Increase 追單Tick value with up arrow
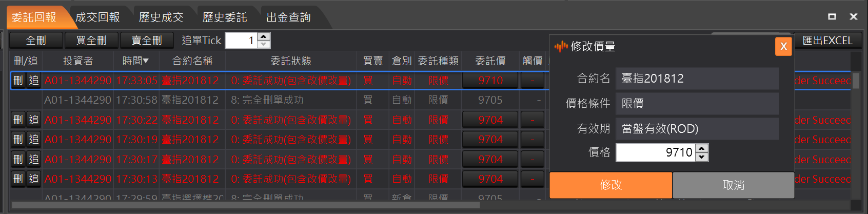The height and width of the screenshot is (214, 868). pos(264,36)
